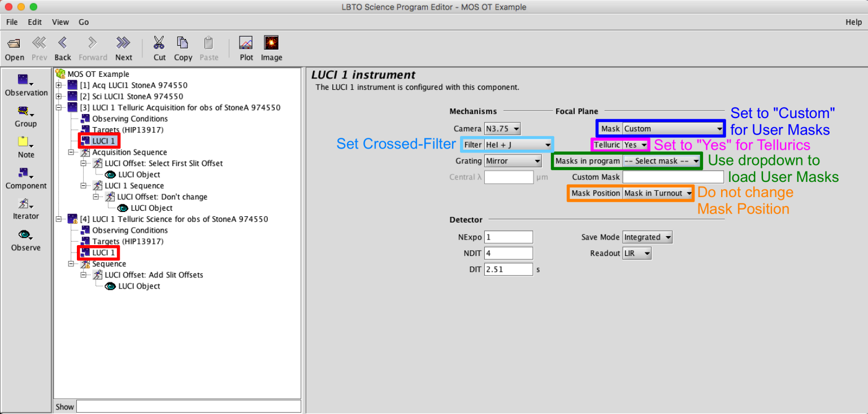Image resolution: width=868 pixels, height=414 pixels.
Task: Click the NExpo input field
Action: tap(509, 237)
